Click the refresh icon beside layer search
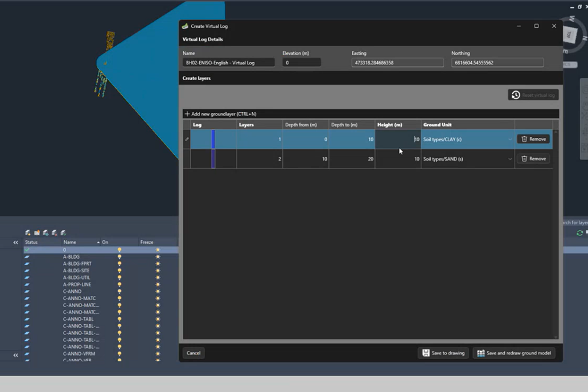Screen dimensions: 588x392 [x=579, y=233]
